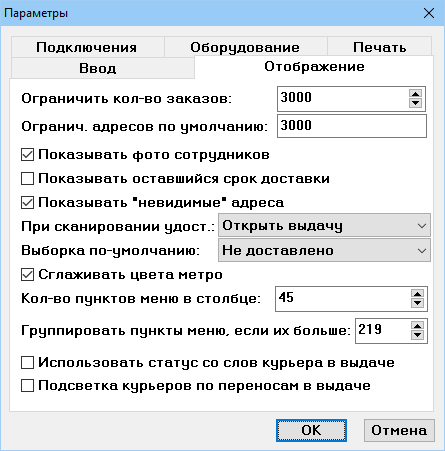The image size is (445, 451).
Task: Enable Подсветка курьеров по переносам в выдаче
Action: 27,386
